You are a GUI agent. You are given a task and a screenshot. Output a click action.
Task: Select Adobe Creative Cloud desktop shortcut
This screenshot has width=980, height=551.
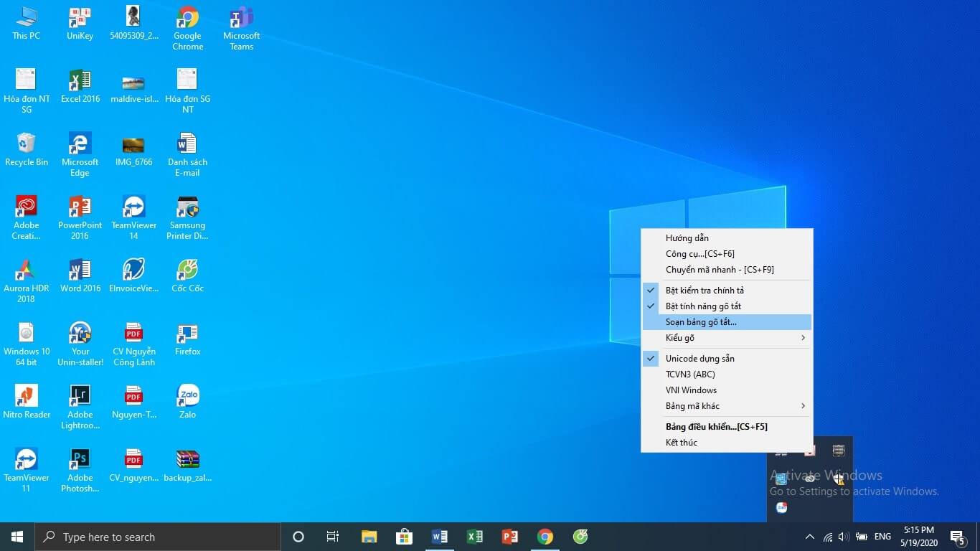point(27,218)
